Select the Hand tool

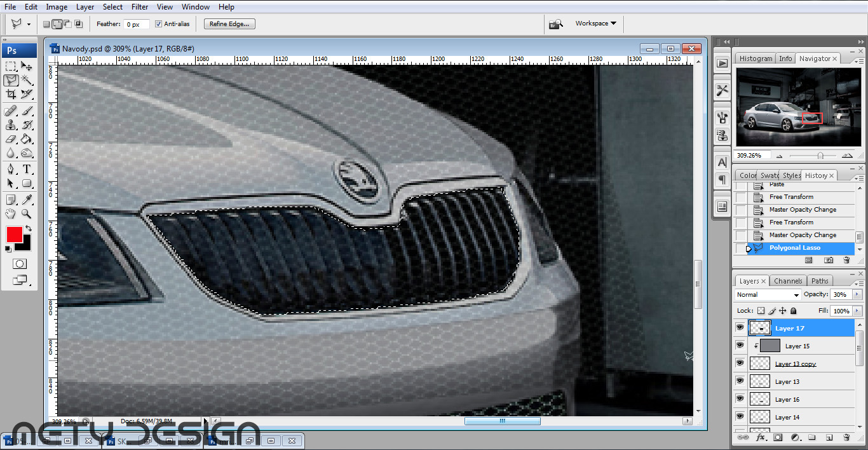pyautogui.click(x=11, y=214)
